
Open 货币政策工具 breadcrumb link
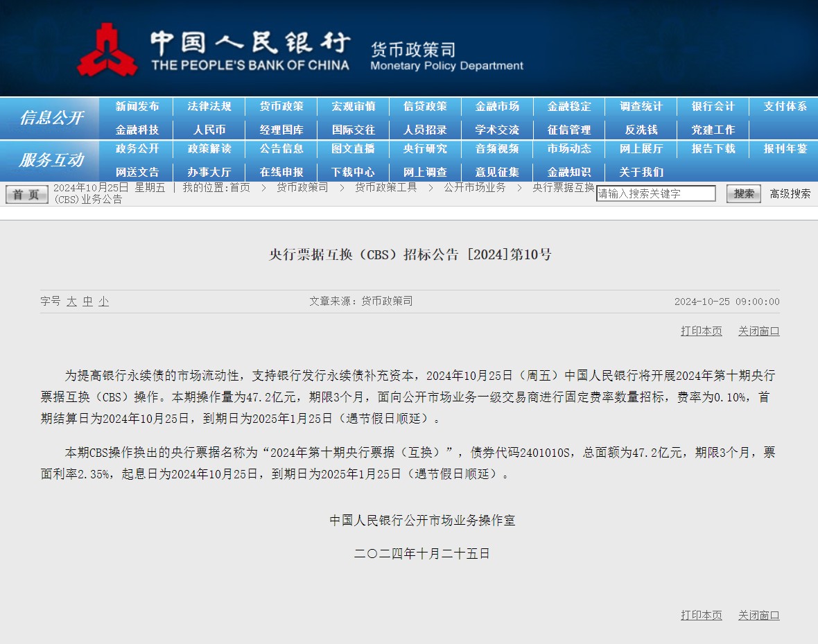(x=386, y=187)
